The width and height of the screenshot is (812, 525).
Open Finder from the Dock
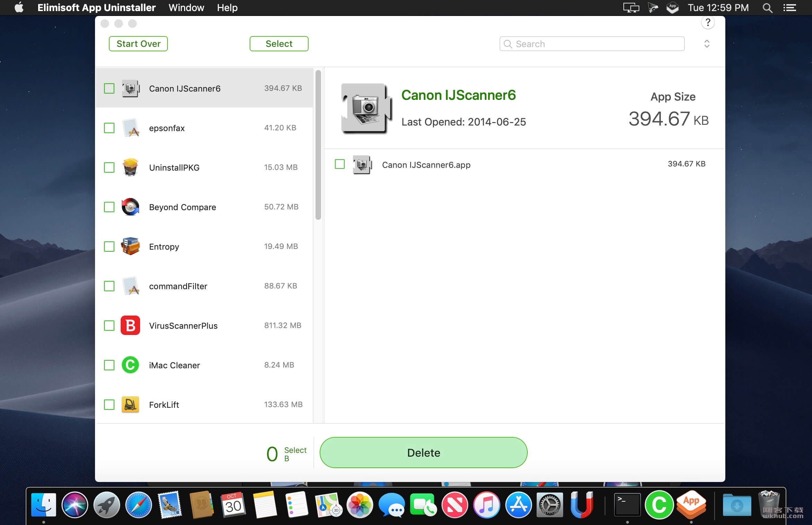pos(44,505)
